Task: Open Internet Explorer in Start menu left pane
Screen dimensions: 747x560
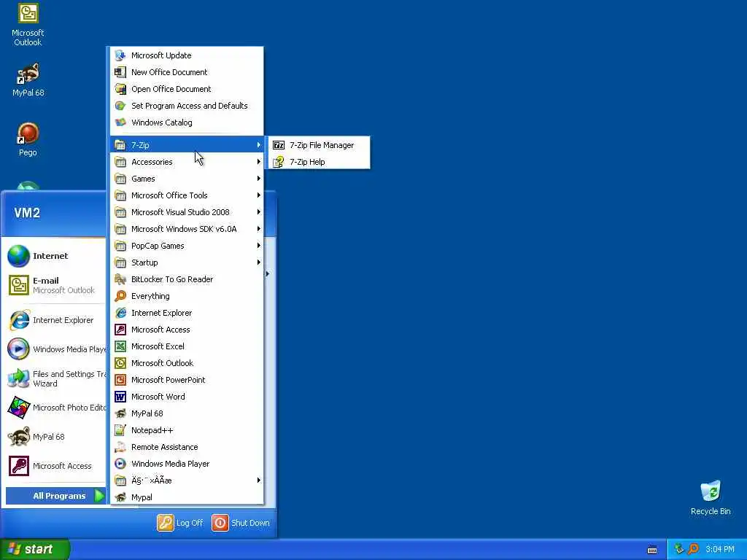Action: pyautogui.click(x=55, y=320)
